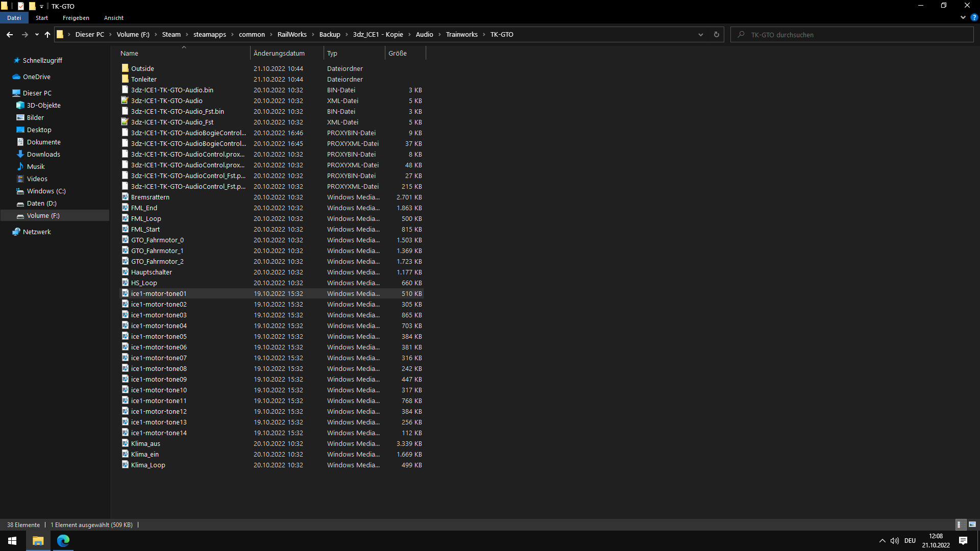
Task: Expand the ribbon chevron
Action: click(x=963, y=17)
